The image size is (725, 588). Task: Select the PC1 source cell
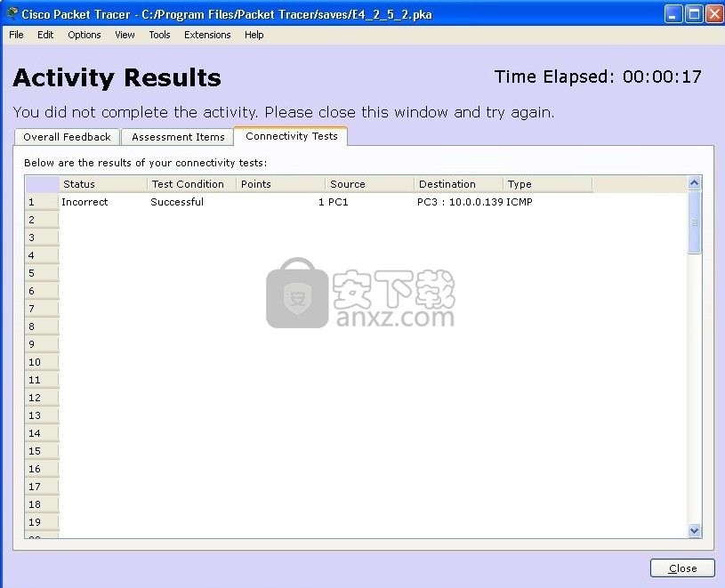click(x=370, y=202)
